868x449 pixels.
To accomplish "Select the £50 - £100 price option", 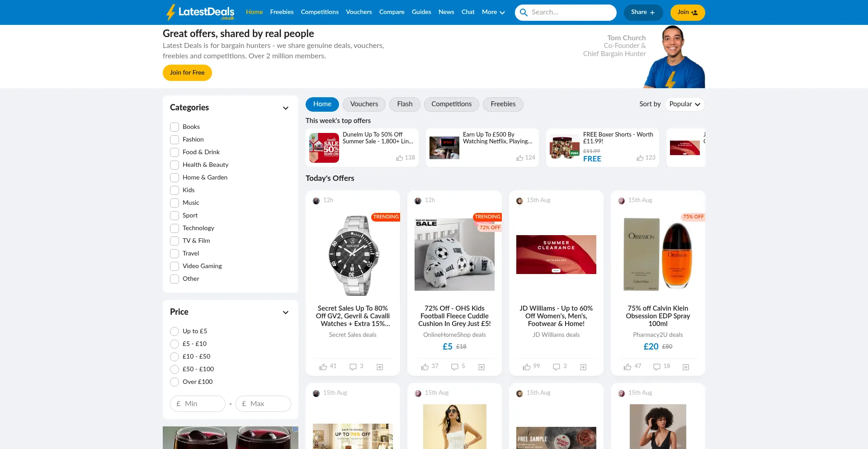I will click(175, 369).
